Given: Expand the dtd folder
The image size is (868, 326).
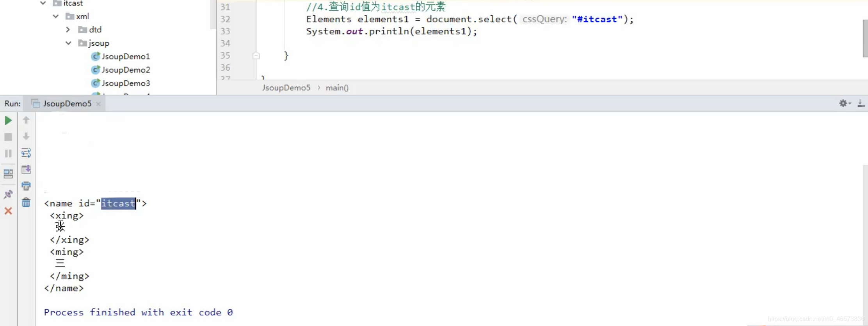Looking at the screenshot, I should (x=68, y=30).
